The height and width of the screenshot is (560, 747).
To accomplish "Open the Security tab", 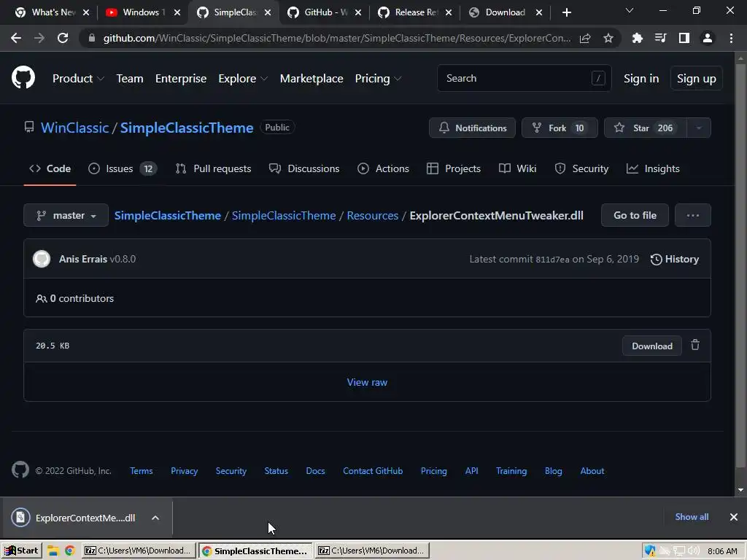I will point(581,168).
